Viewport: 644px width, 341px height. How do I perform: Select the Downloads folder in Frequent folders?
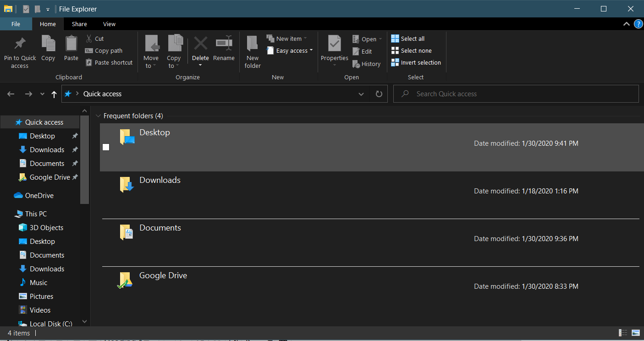click(x=372, y=195)
